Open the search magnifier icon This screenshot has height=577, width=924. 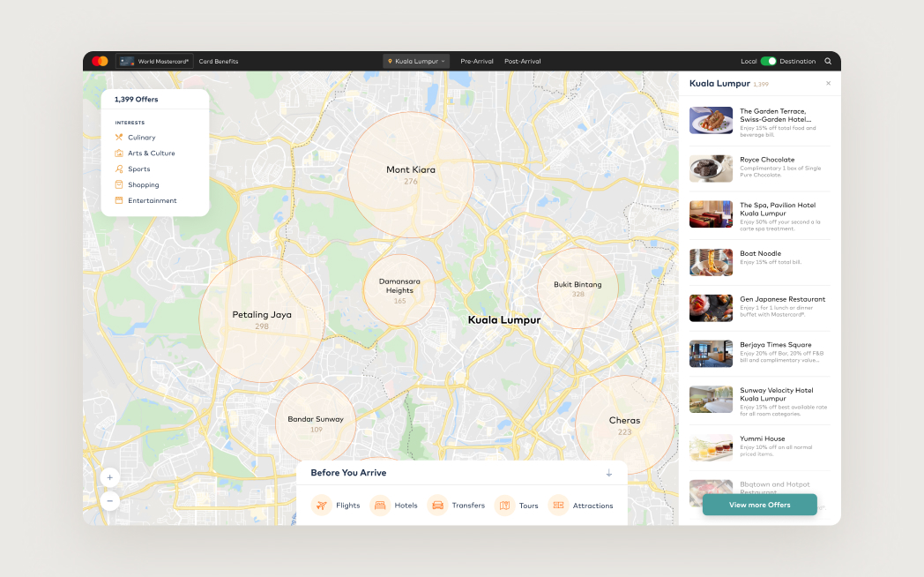pyautogui.click(x=828, y=61)
